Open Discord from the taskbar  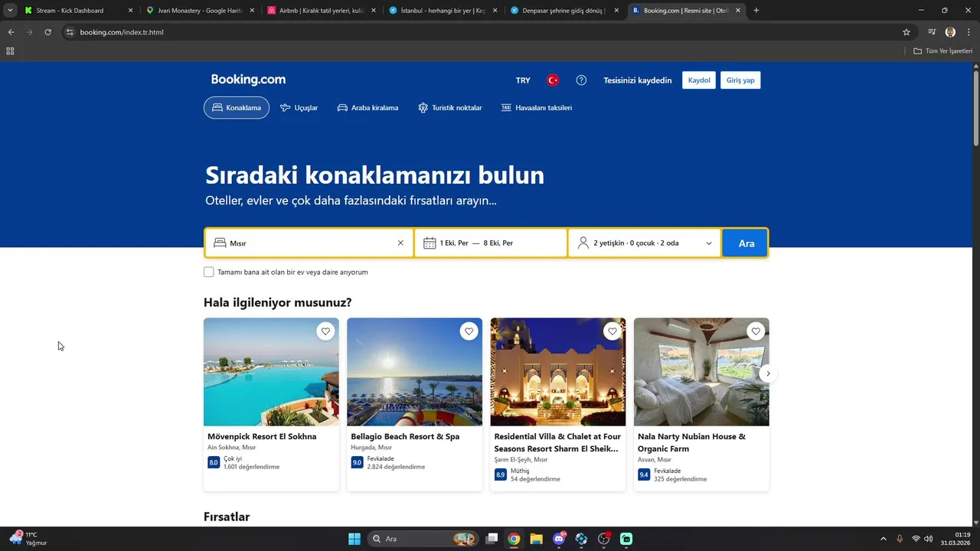pyautogui.click(x=559, y=539)
